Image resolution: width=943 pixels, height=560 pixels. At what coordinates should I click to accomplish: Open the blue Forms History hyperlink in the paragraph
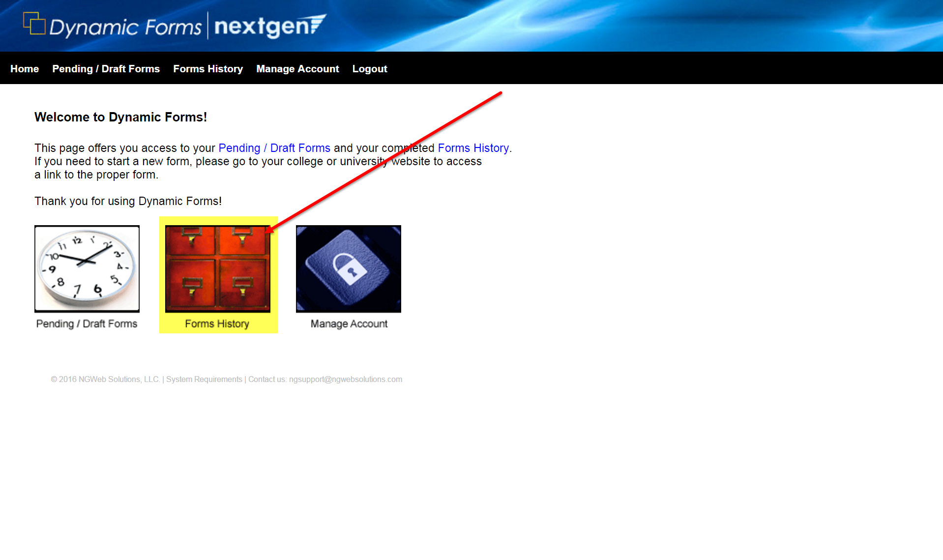(472, 148)
